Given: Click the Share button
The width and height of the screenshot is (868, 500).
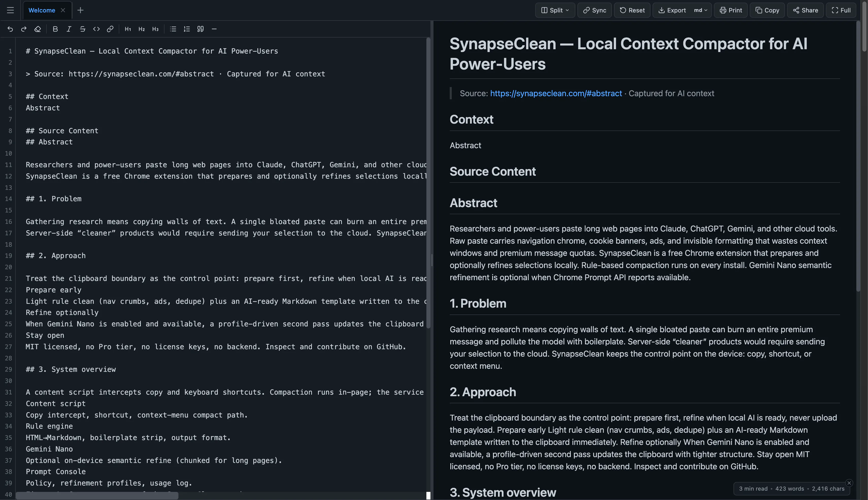Looking at the screenshot, I should (x=805, y=10).
